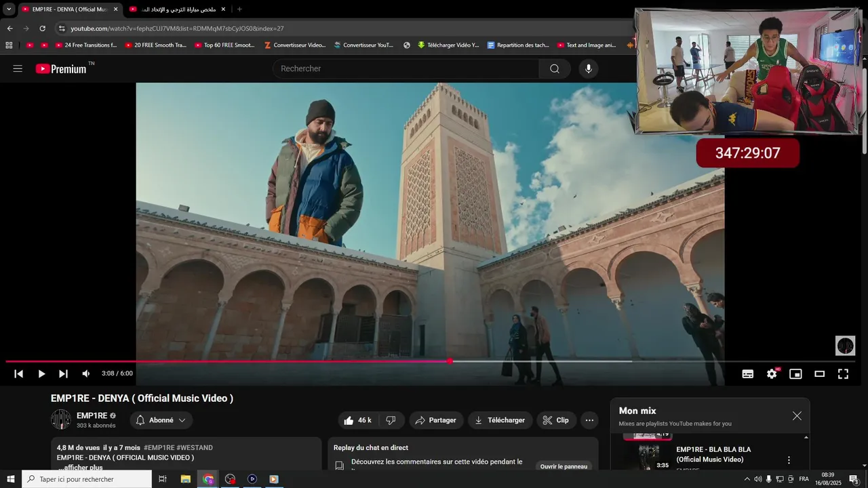The image size is (868, 488).
Task: Enter fullscreen mode
Action: [x=843, y=373]
